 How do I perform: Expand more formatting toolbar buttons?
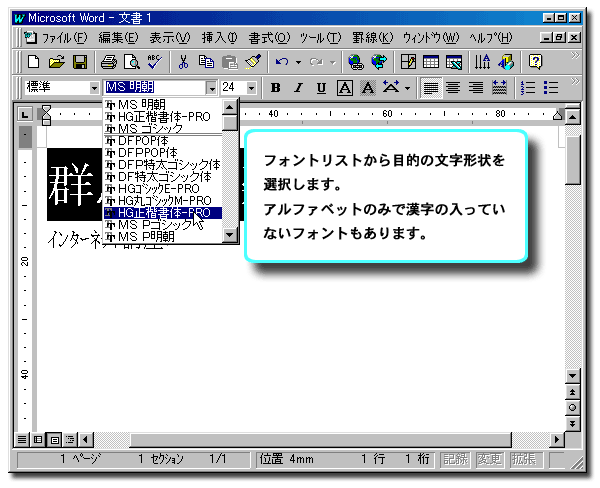coord(574,82)
